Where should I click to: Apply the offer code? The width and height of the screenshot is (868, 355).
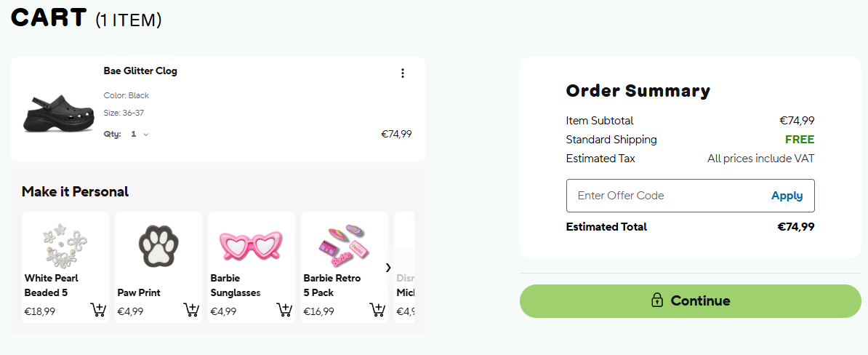pyautogui.click(x=787, y=196)
